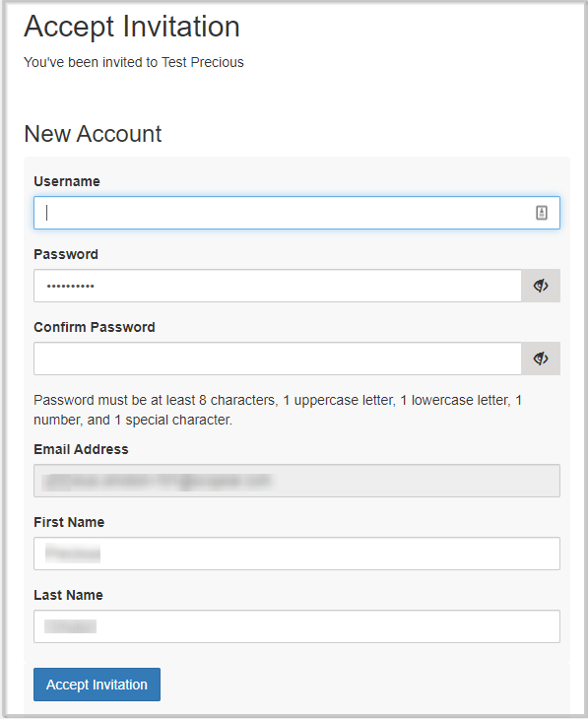This screenshot has width=588, height=719.
Task: Click the password requirements hint text
Action: [278, 410]
